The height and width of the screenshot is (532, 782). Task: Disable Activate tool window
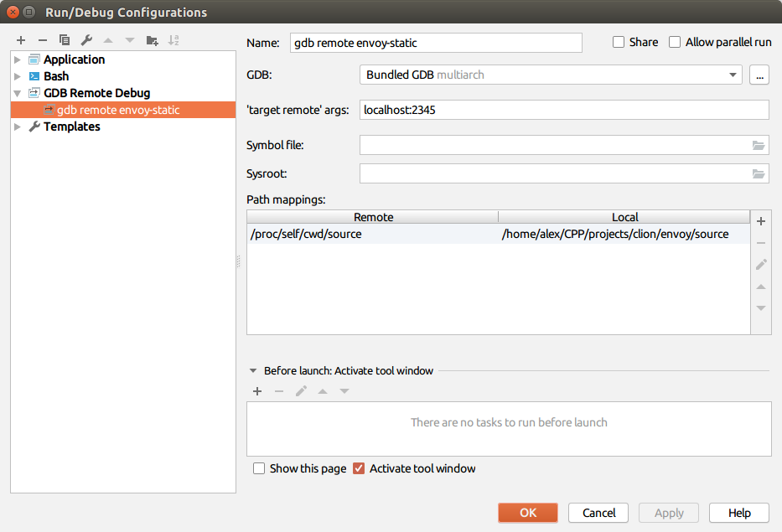[x=359, y=468]
